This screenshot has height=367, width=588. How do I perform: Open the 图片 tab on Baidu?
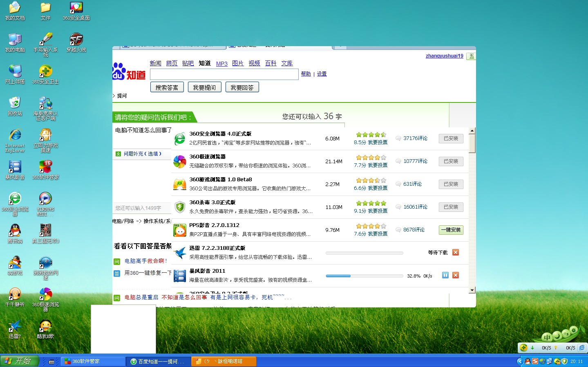[238, 63]
